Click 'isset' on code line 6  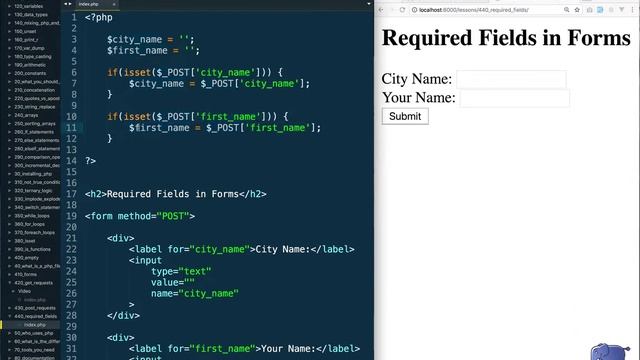click(x=137, y=73)
